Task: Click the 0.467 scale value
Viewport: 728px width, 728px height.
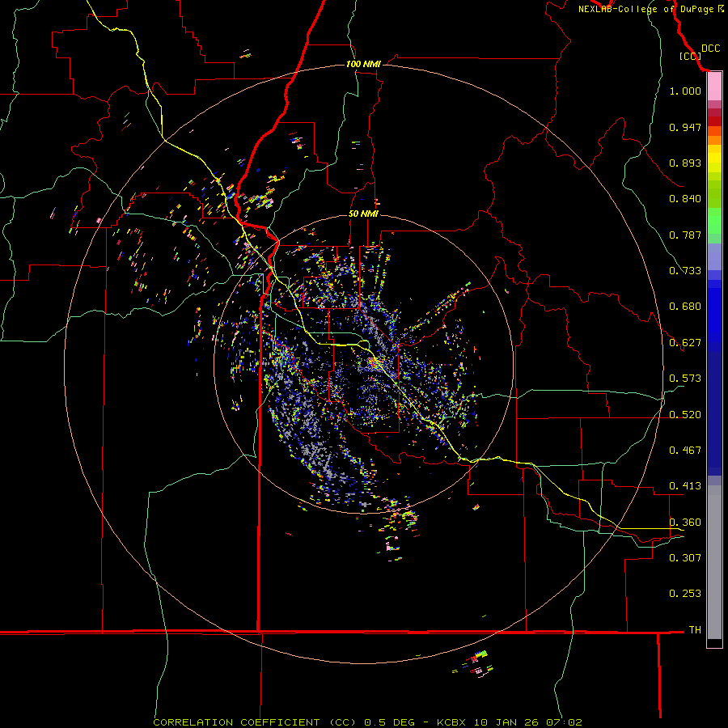Action: point(685,451)
